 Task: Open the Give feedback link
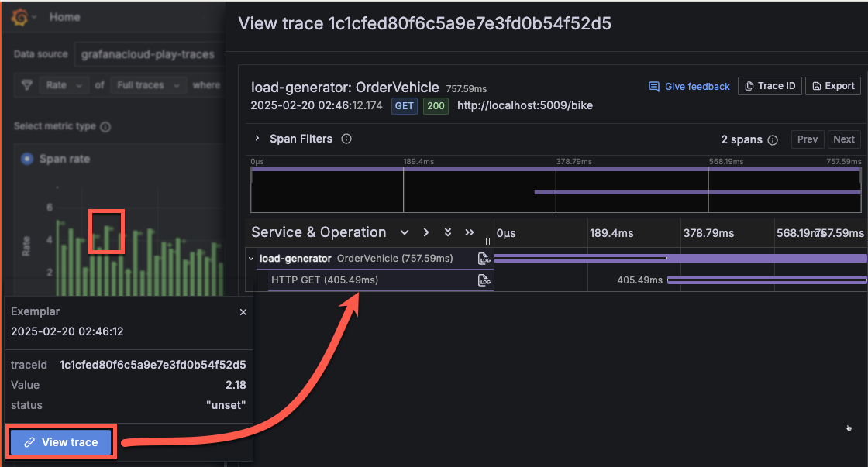[689, 86]
